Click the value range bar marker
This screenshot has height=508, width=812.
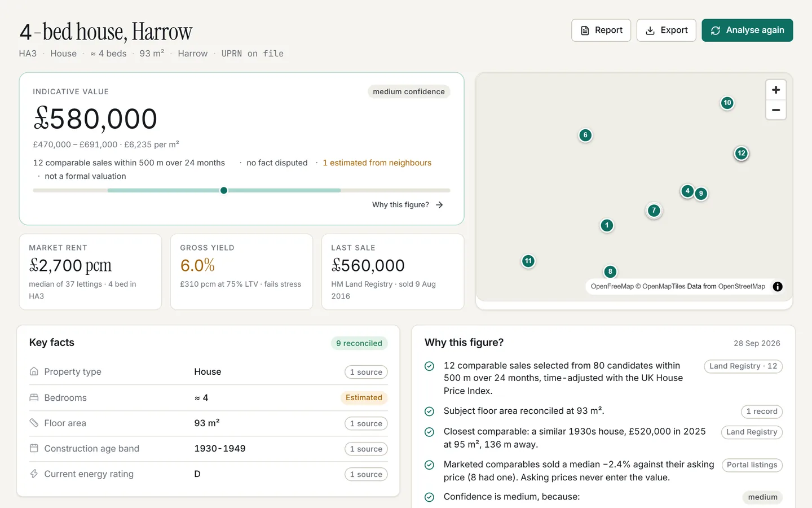(224, 190)
